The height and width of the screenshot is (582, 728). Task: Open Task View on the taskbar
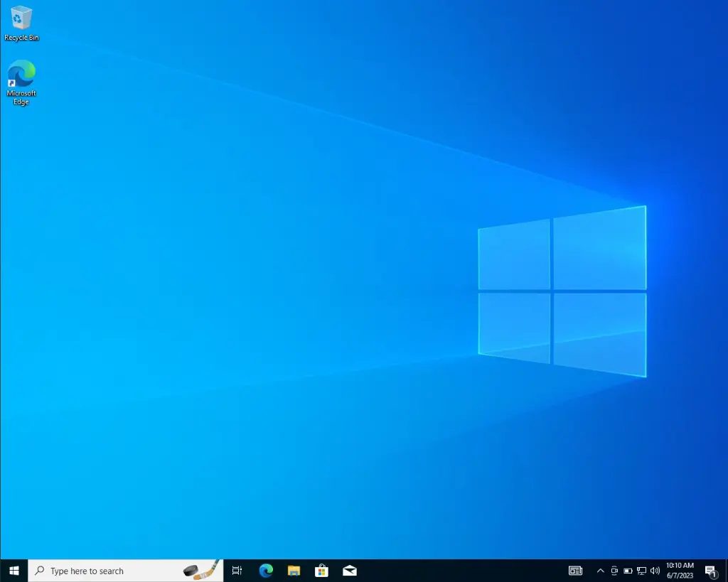[x=237, y=570]
